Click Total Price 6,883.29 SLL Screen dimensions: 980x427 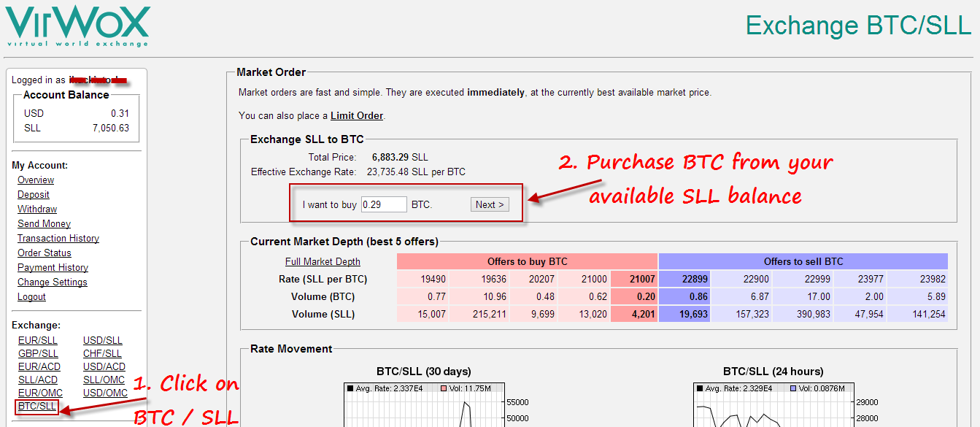point(400,158)
